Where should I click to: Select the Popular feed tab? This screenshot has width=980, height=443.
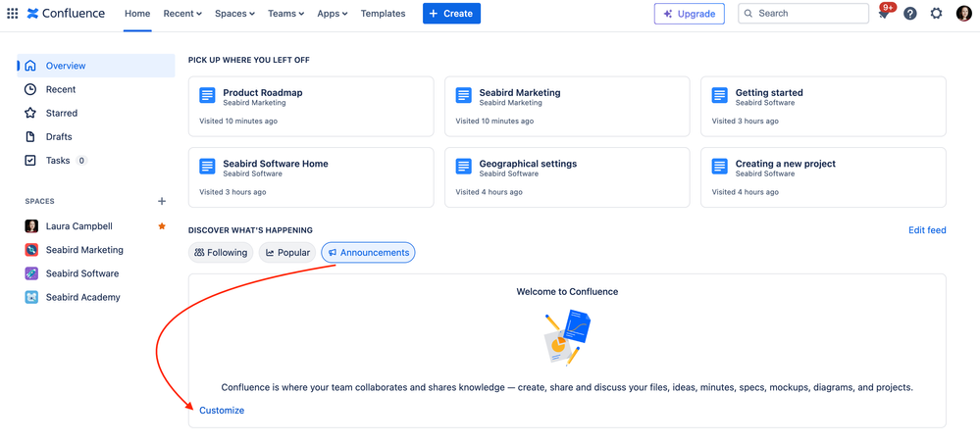click(x=287, y=253)
